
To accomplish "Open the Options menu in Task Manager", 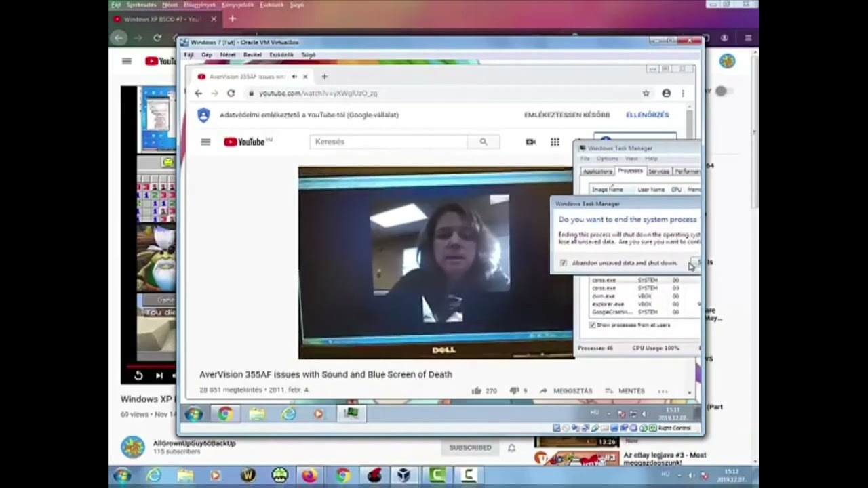I will pos(608,159).
